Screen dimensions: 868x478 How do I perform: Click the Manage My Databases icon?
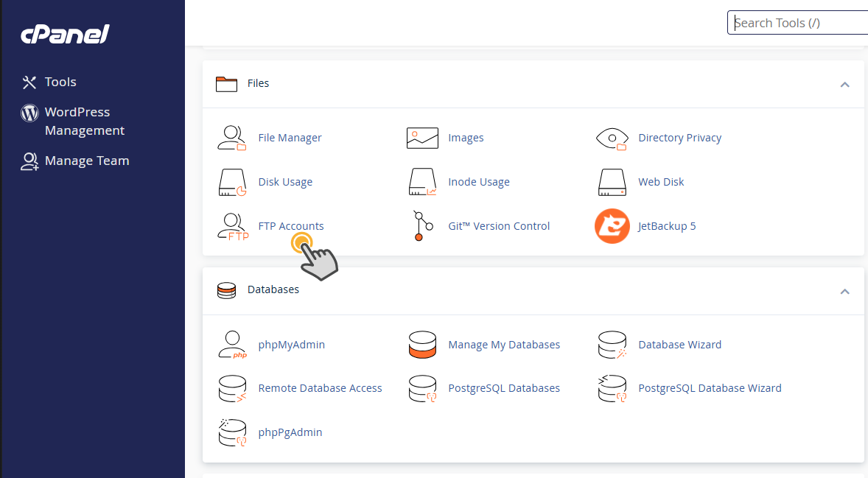pyautogui.click(x=422, y=345)
